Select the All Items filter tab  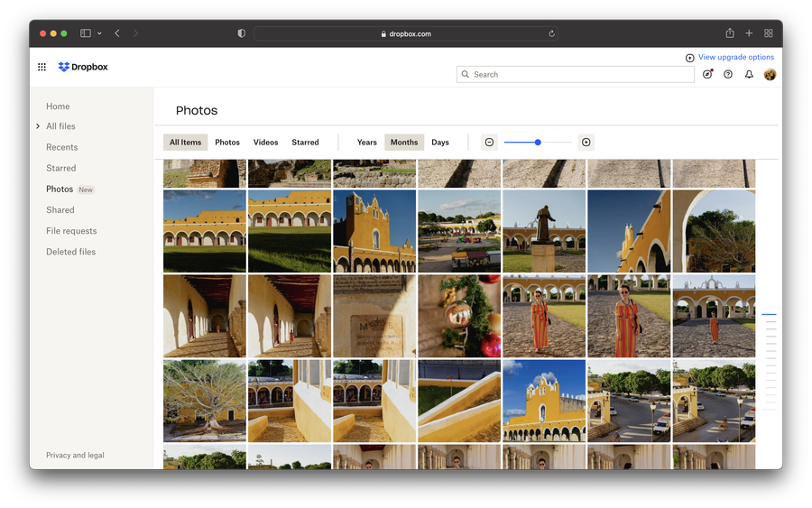click(x=185, y=142)
